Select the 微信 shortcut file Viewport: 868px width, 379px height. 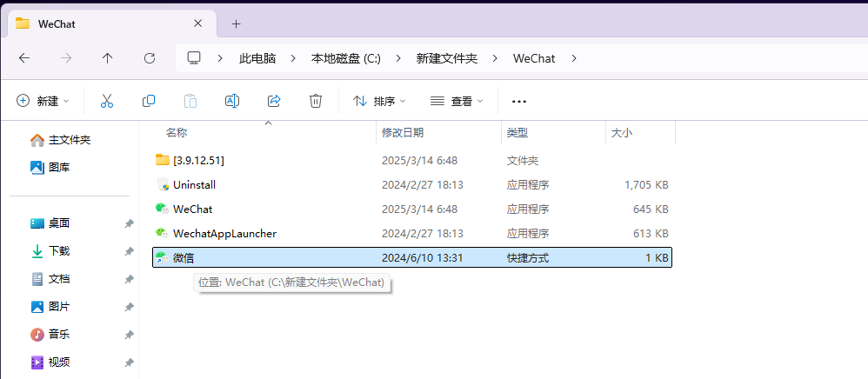click(412, 257)
